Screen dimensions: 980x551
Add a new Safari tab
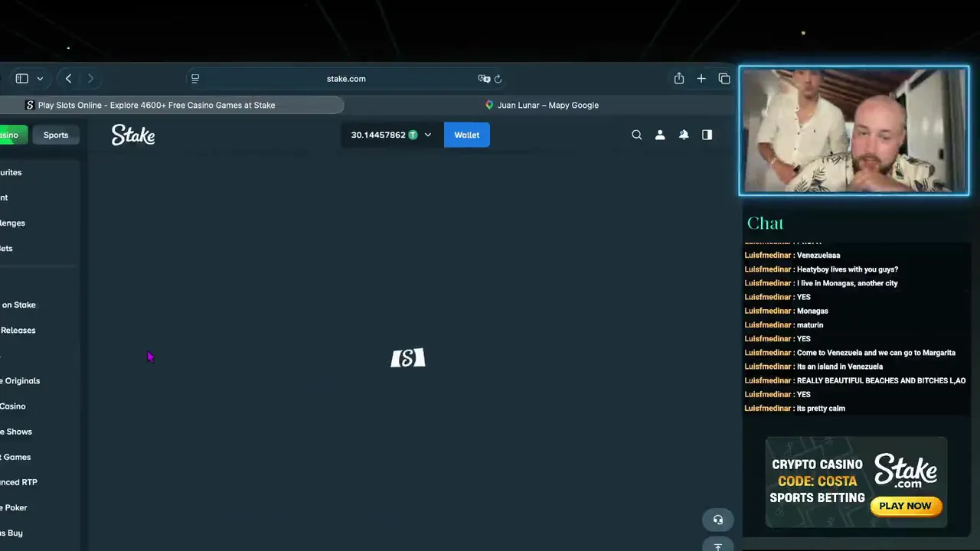701,78
